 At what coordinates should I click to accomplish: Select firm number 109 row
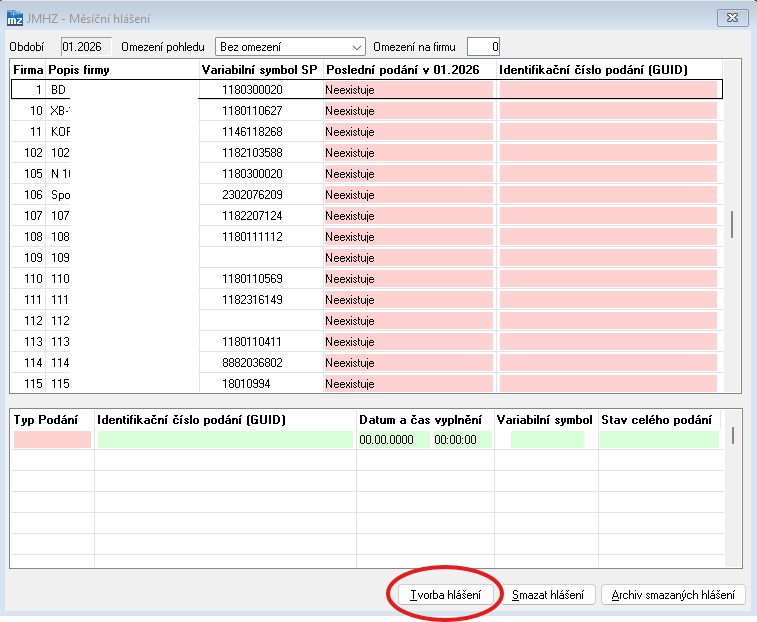[367, 258]
